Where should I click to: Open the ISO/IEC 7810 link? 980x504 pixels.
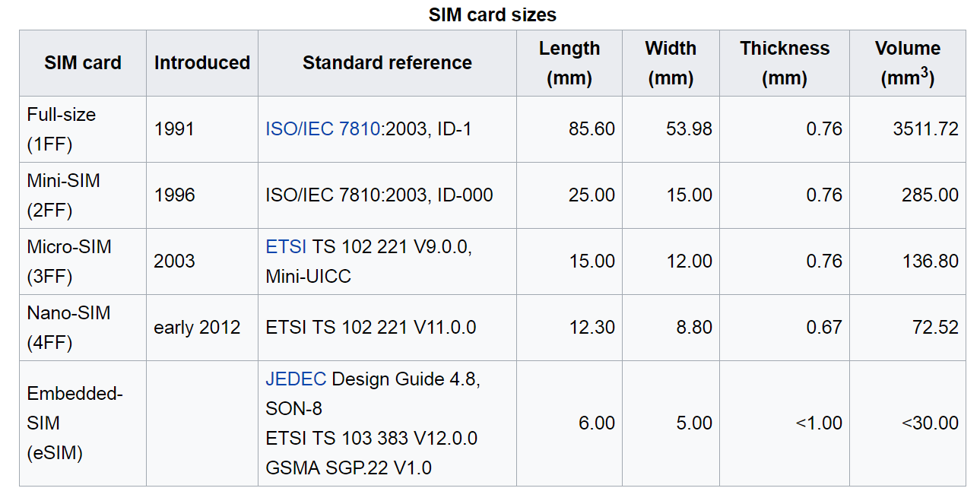tap(322, 129)
